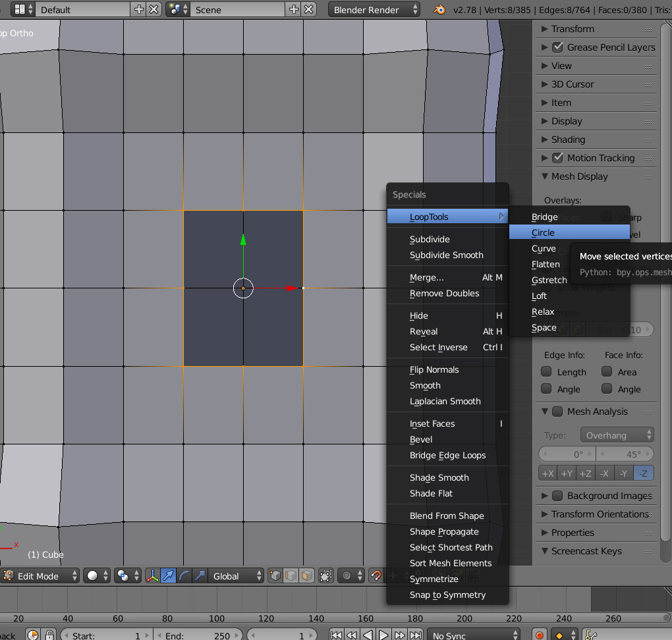The height and width of the screenshot is (640, 672).
Task: Select the translate manipulator arrow icon
Action: pos(169,576)
